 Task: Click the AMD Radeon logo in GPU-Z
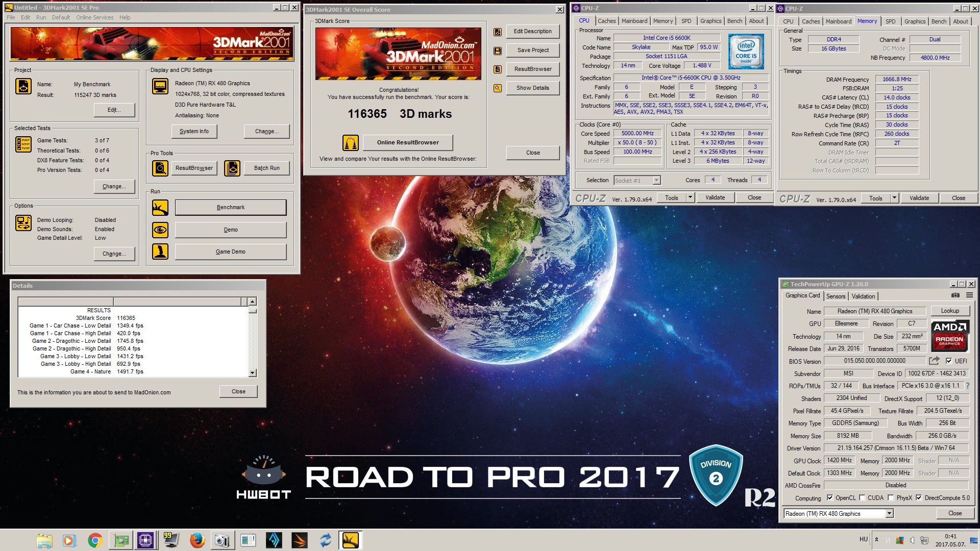click(949, 336)
